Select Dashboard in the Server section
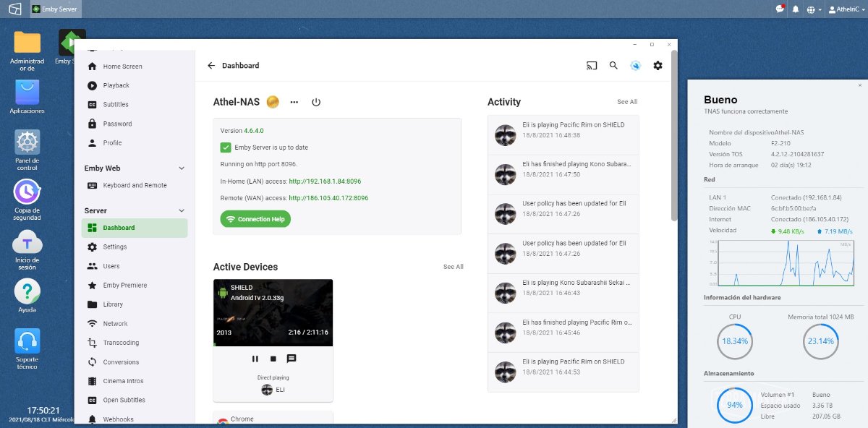868x428 pixels. pos(135,228)
